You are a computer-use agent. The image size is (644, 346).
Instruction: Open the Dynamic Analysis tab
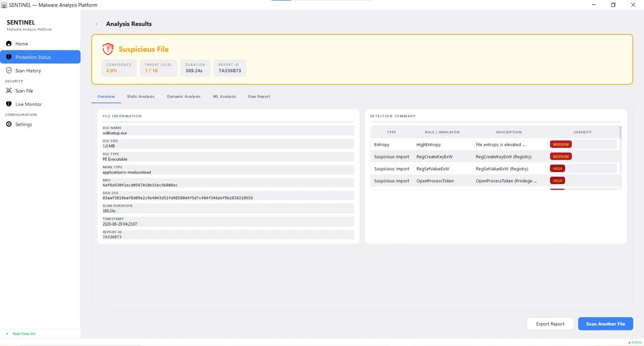[x=184, y=96]
